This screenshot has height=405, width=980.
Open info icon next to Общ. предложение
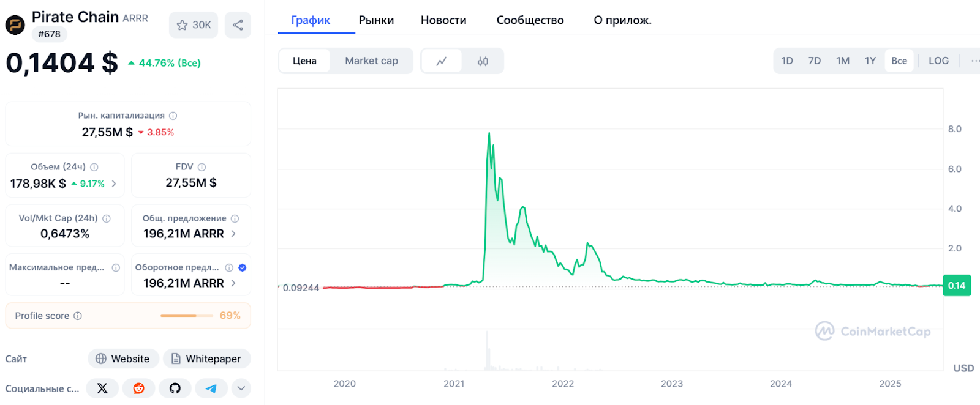[x=235, y=218]
